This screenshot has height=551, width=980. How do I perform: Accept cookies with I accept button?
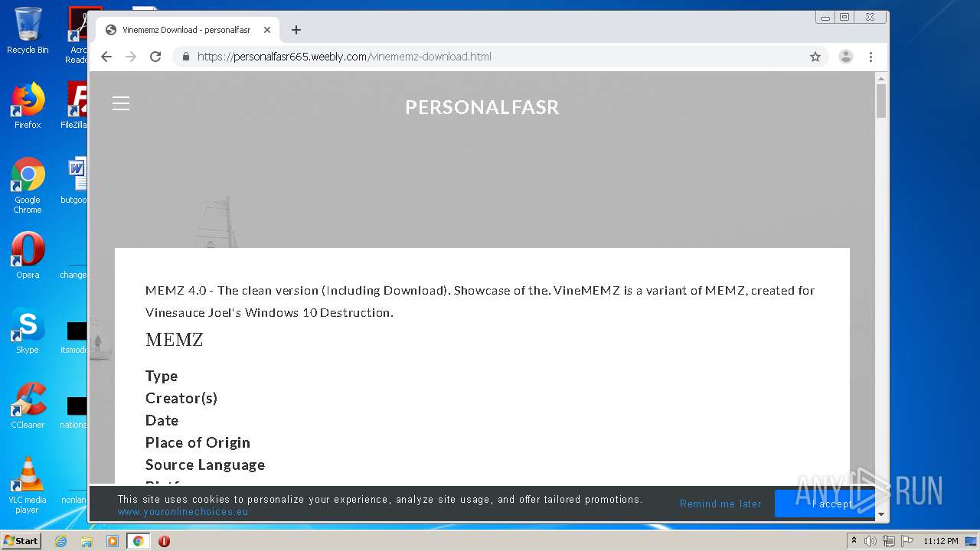pos(825,504)
